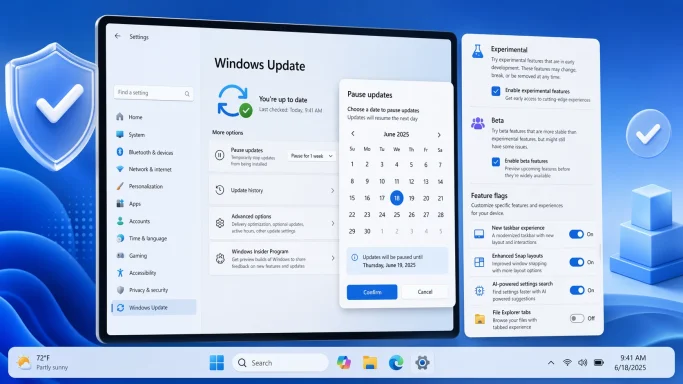The height and width of the screenshot is (384, 683).
Task: Turn off Enhanced Snap layouts toggle
Action: click(x=577, y=262)
